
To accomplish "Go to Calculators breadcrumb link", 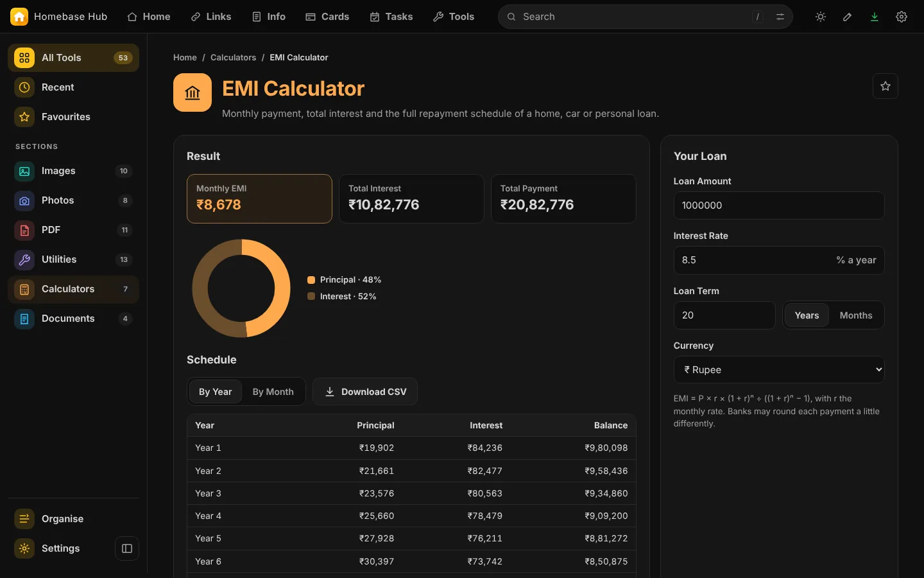I will click(x=233, y=58).
